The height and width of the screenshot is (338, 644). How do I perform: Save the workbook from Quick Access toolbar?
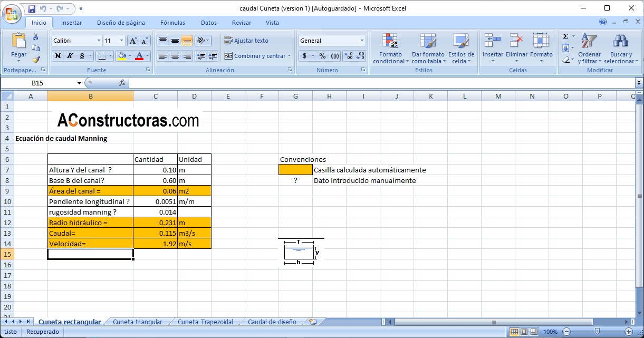pos(31,8)
